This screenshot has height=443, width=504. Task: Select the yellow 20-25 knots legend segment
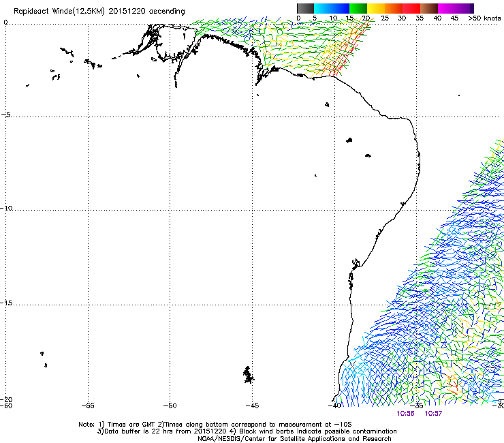376,8
